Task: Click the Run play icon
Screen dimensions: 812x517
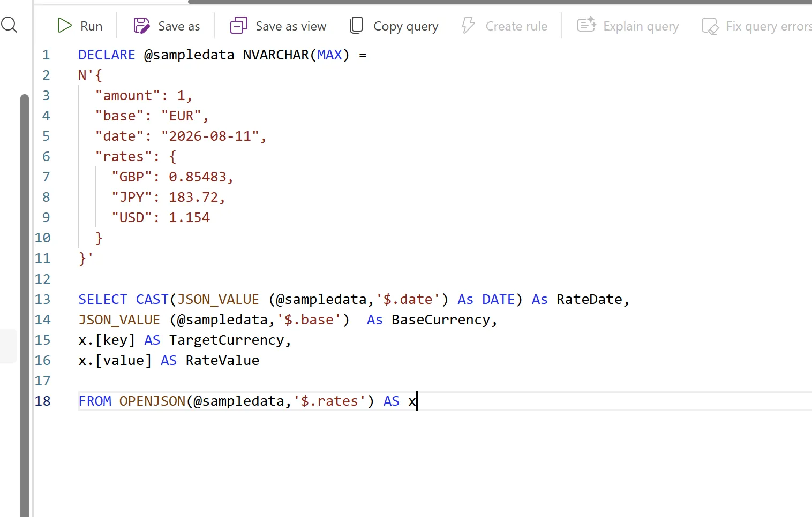Action: coord(64,26)
